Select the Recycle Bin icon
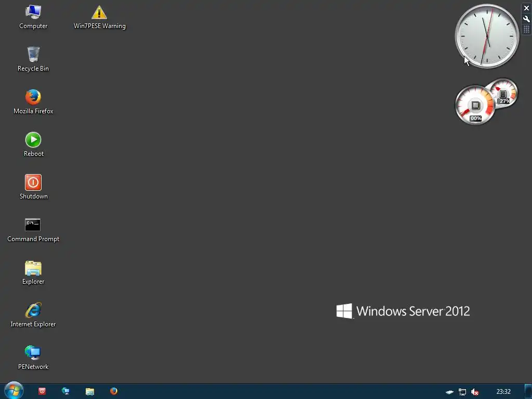The image size is (532, 399). (x=33, y=59)
